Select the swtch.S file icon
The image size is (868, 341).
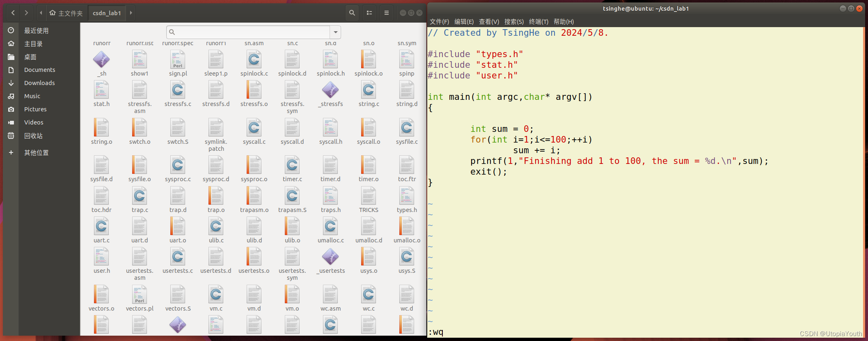(178, 128)
